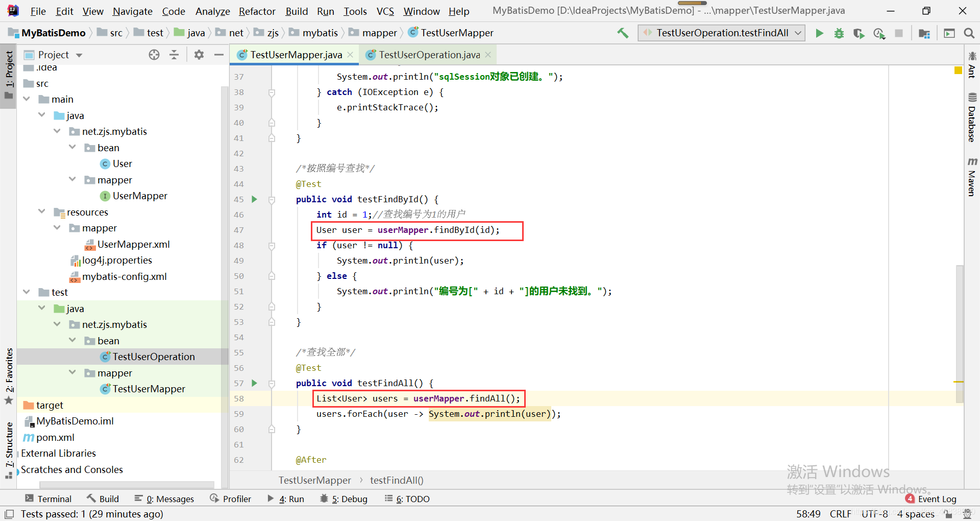Fold the catch block at line 38
980x521 pixels.
(x=272, y=92)
